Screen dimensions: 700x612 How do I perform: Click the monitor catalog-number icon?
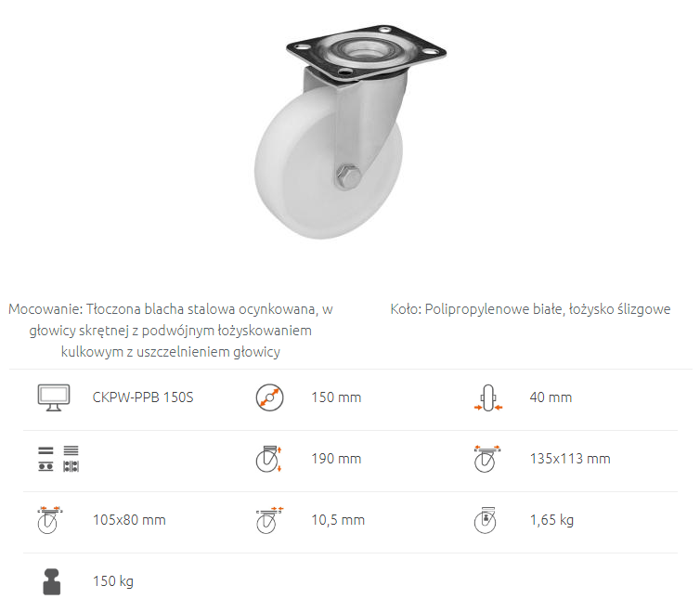[54, 397]
